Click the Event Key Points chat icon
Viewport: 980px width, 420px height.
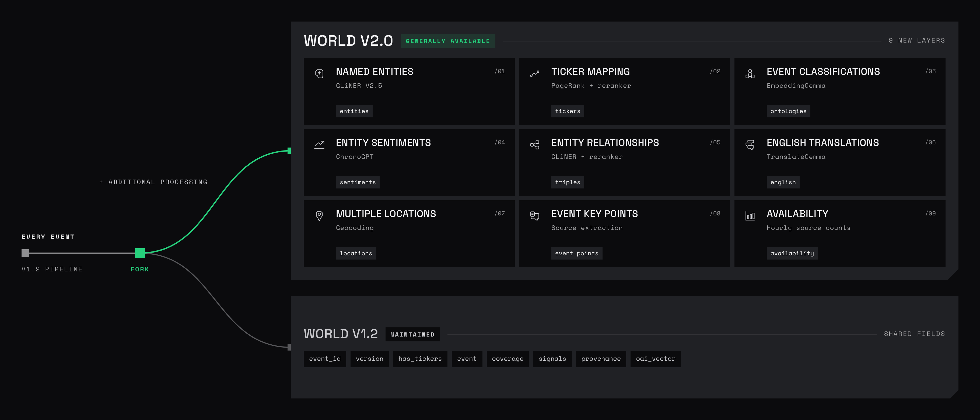point(534,216)
